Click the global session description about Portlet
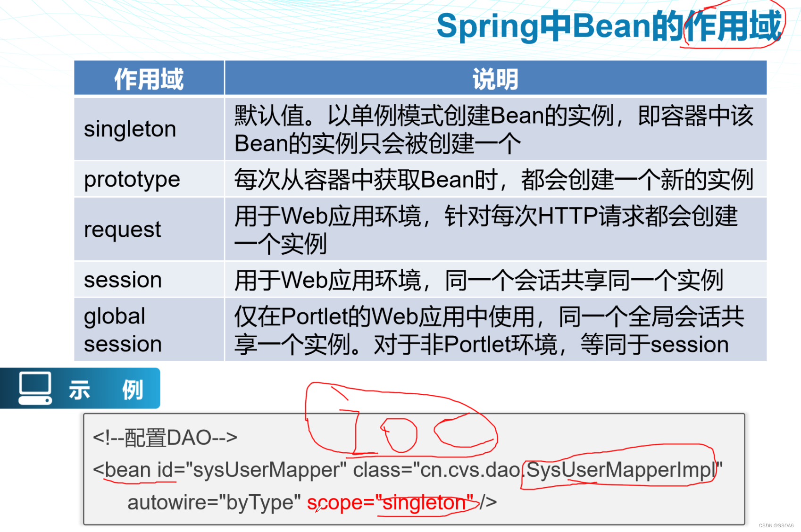 tap(496, 330)
